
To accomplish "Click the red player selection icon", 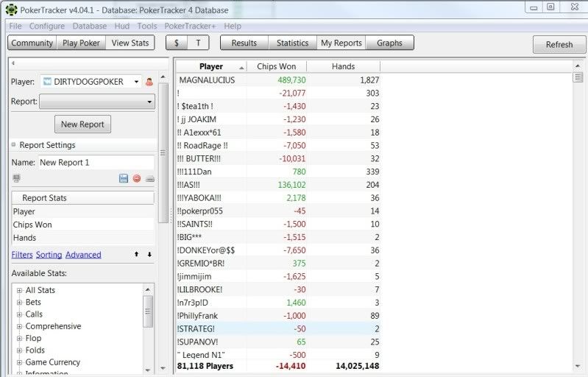I will tap(149, 82).
